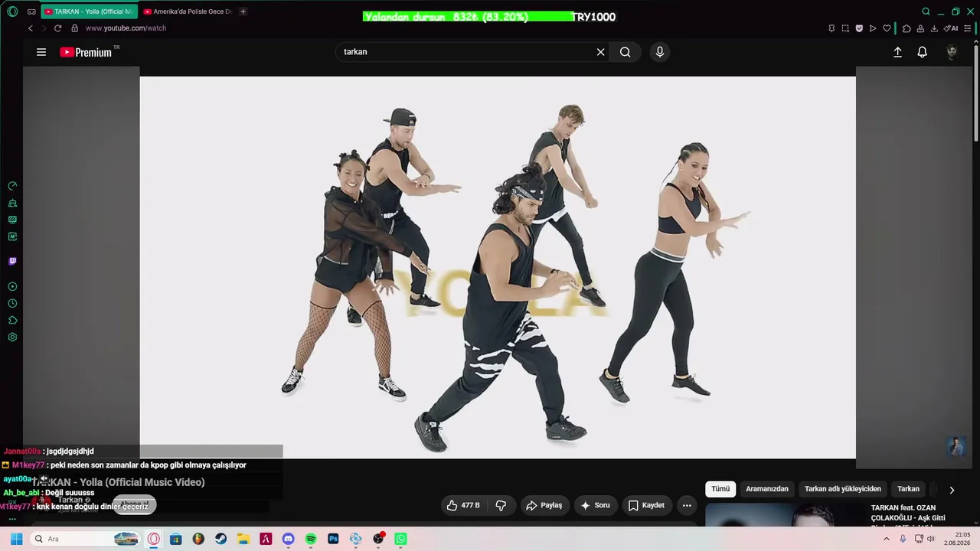Like the video with 477 B likes
The height and width of the screenshot is (551, 980).
coord(464,505)
